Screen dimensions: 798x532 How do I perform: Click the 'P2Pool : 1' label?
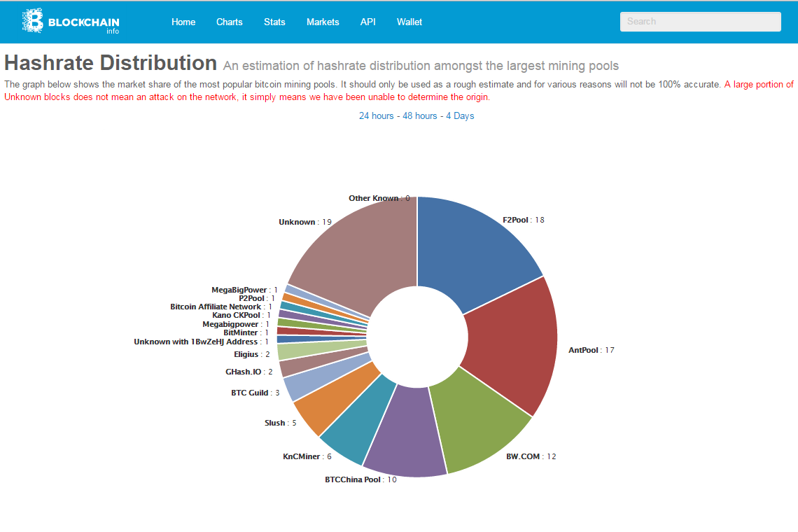(257, 298)
